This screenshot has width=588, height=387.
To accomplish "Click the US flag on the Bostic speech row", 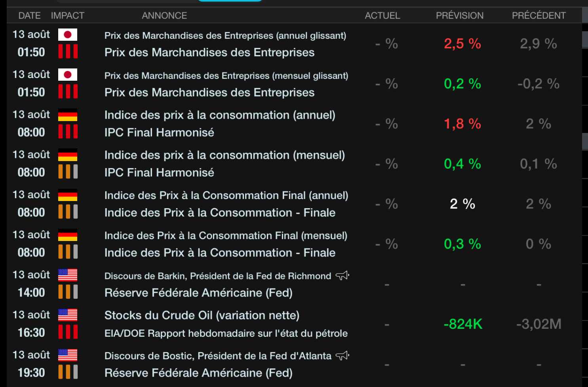I will pyautogui.click(x=68, y=355).
